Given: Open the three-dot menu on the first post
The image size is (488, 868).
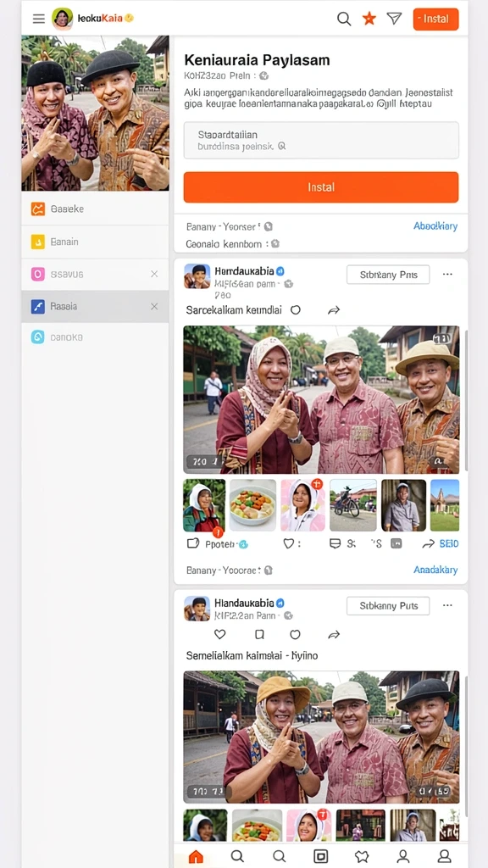Looking at the screenshot, I should 447,274.
